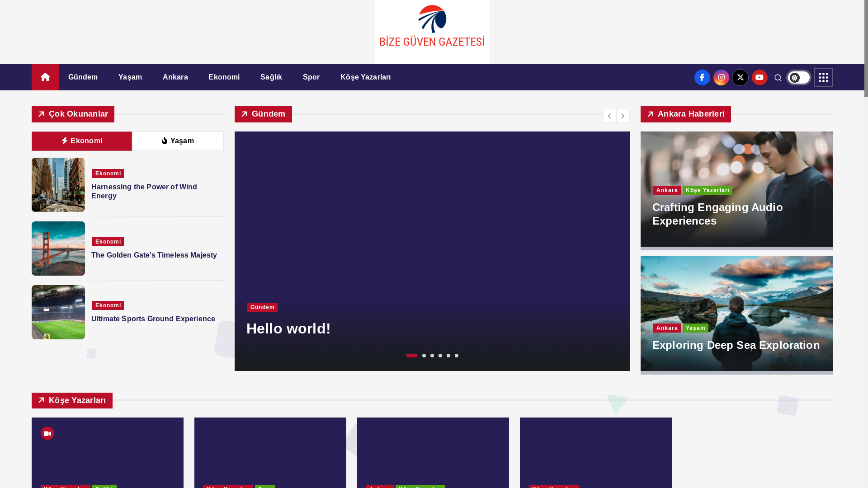Jump to slide 2 pagination dot
868x488 pixels.
(x=424, y=356)
